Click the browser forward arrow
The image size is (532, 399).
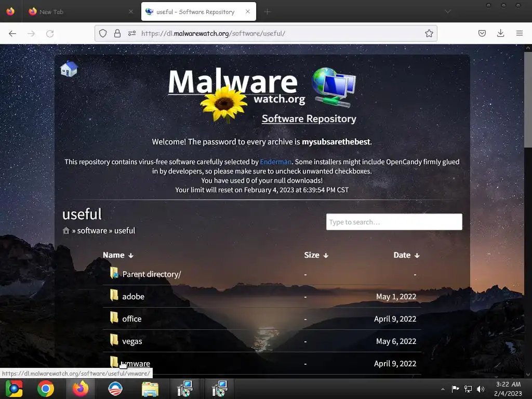31,33
